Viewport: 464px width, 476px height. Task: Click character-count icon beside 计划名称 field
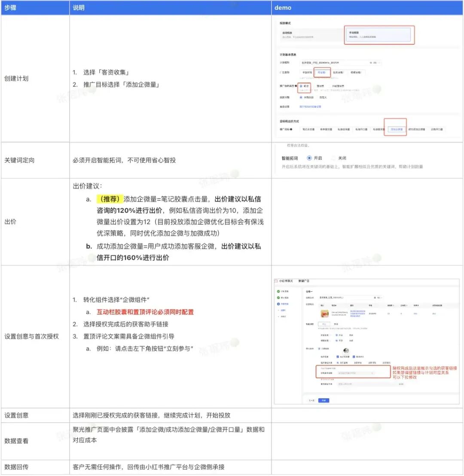374,297
